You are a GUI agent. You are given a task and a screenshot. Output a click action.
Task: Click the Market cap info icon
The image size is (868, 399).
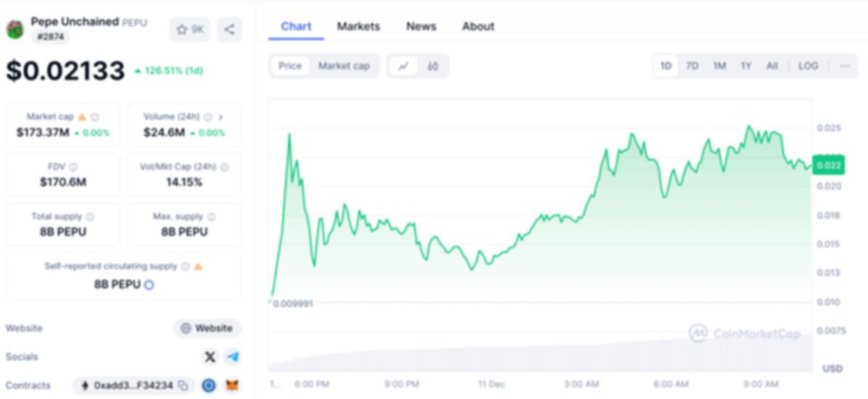(x=95, y=116)
